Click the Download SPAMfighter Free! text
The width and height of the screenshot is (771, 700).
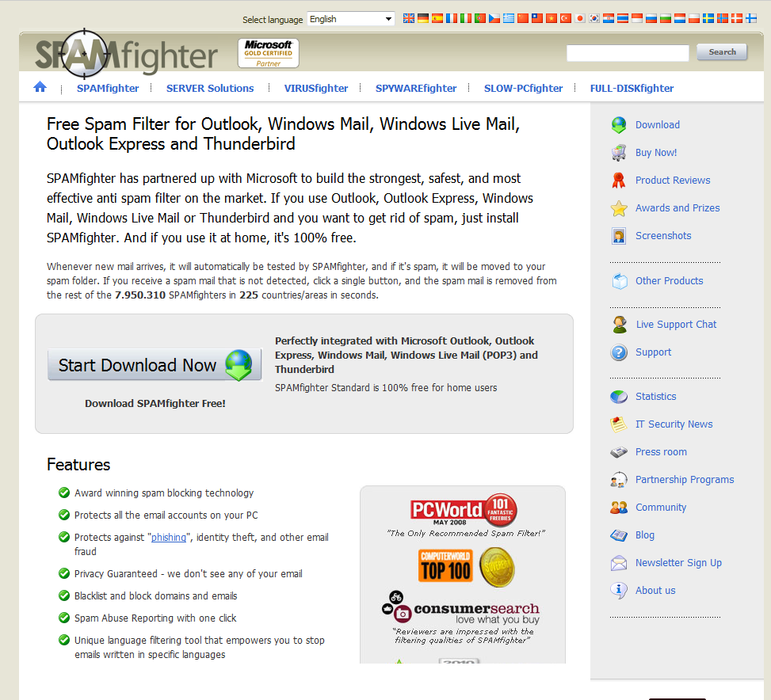pos(155,403)
